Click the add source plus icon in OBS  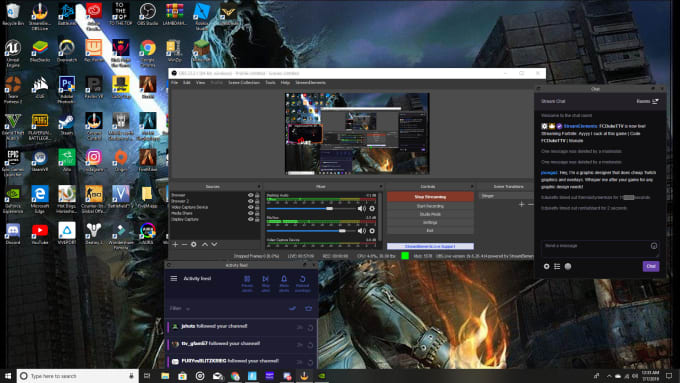(x=175, y=245)
